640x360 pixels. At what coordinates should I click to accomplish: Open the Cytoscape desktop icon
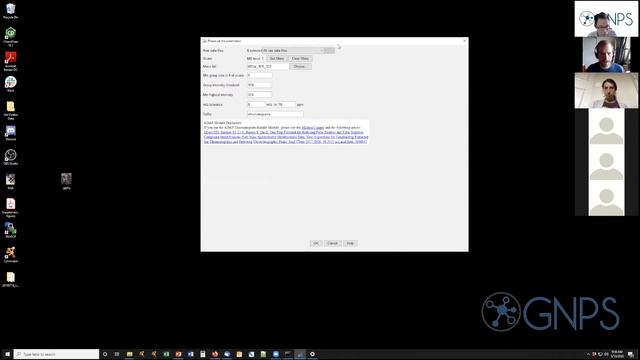(x=11, y=255)
